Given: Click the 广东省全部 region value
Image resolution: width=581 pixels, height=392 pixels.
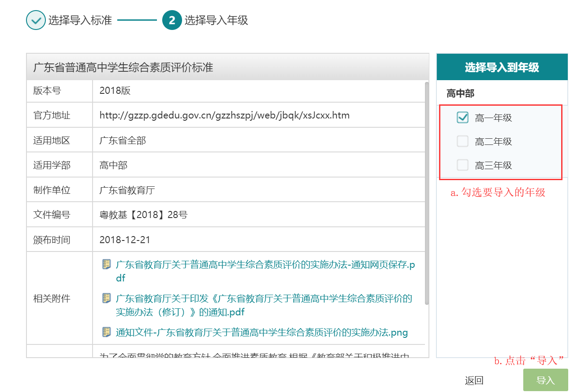Looking at the screenshot, I should pyautogui.click(x=123, y=141).
